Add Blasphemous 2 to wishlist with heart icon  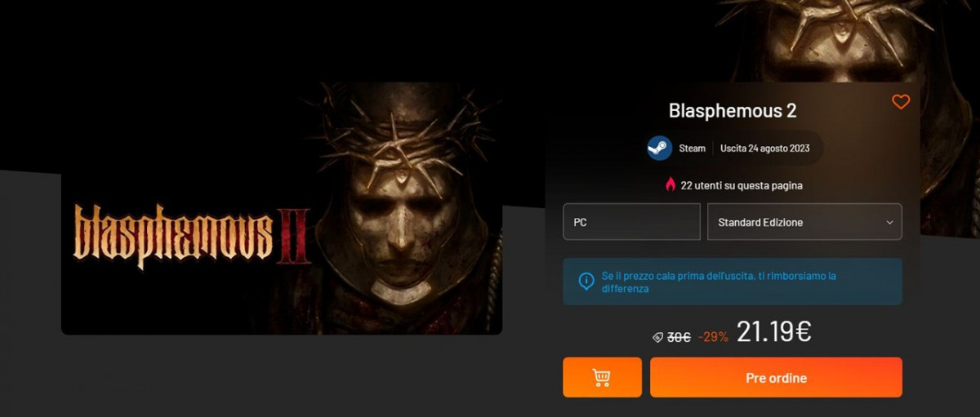tap(901, 102)
